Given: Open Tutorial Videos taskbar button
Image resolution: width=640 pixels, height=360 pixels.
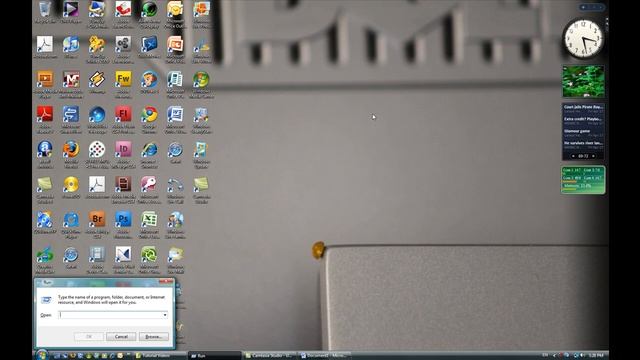Looking at the screenshot, I should tap(160, 356).
